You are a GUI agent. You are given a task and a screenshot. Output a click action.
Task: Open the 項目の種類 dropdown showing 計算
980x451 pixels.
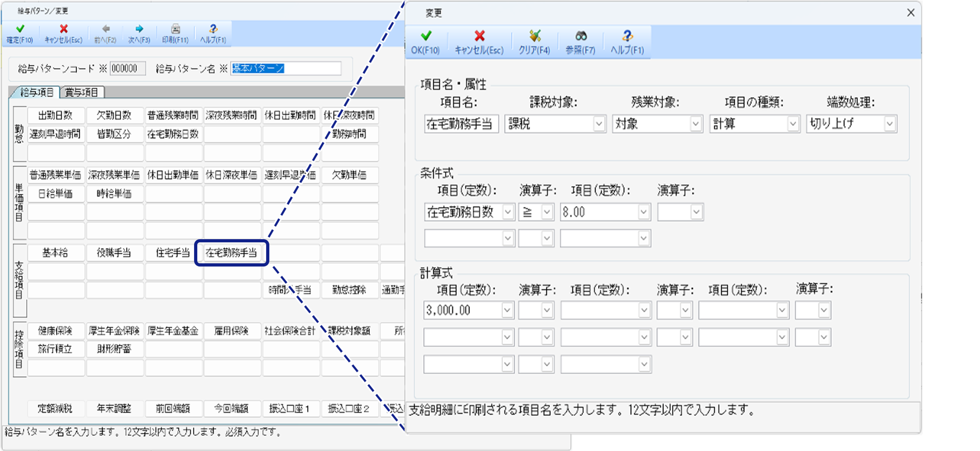793,124
